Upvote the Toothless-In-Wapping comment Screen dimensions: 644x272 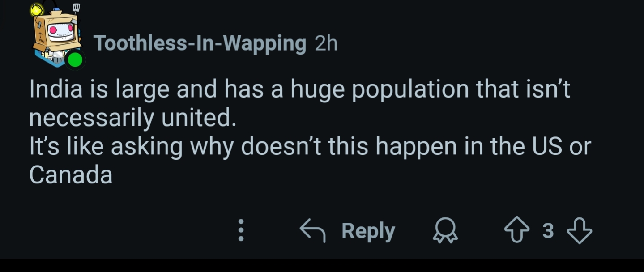(517, 231)
